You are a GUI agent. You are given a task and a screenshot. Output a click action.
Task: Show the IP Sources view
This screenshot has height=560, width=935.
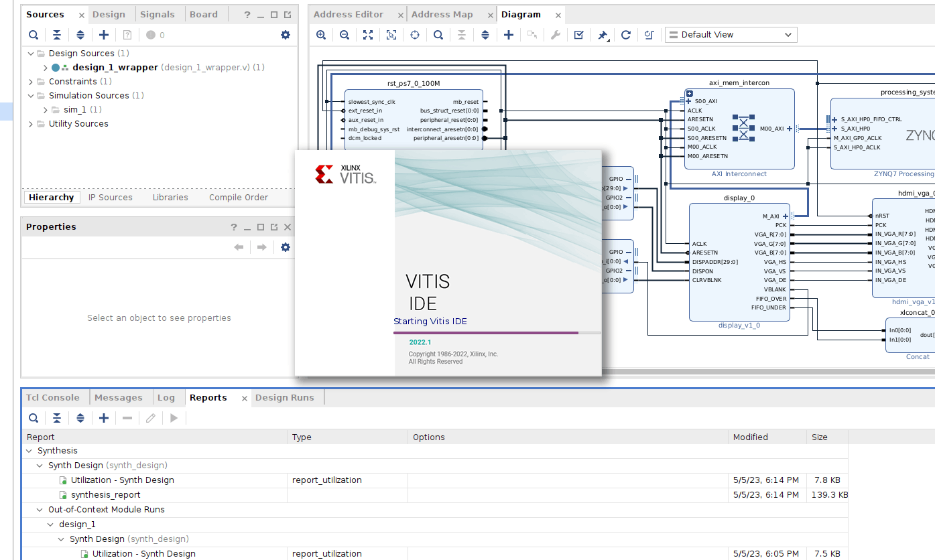(x=111, y=198)
